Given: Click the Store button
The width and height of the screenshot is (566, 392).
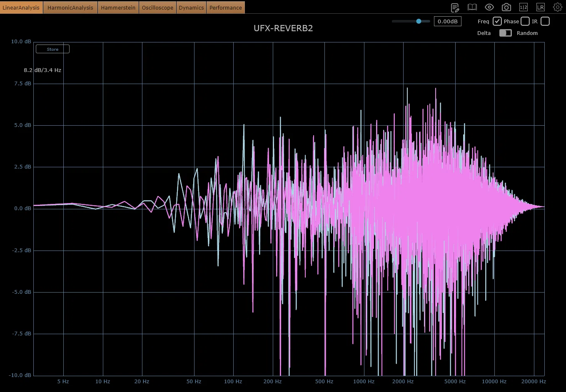Looking at the screenshot, I should 52,49.
